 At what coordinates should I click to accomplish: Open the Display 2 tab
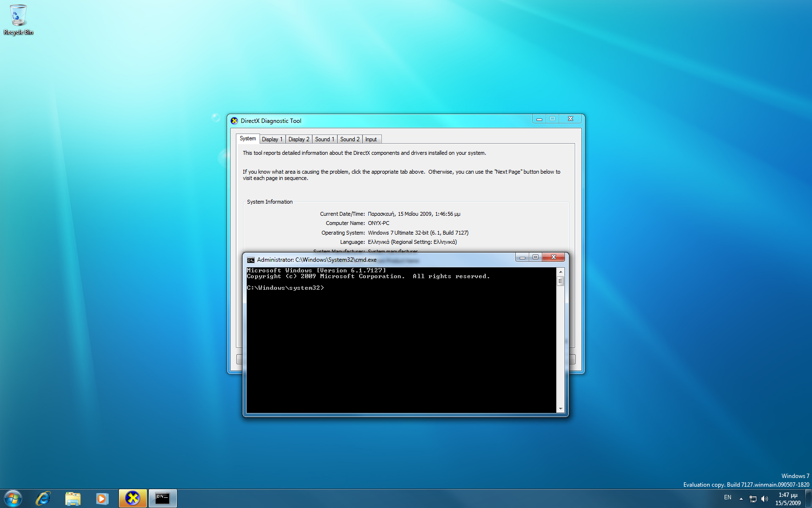click(x=298, y=139)
